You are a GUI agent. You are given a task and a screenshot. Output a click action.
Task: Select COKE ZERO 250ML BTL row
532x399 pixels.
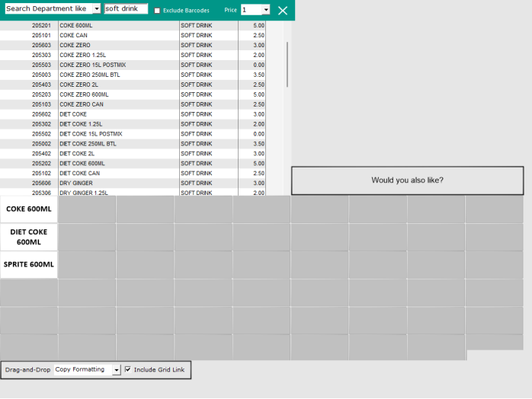133,75
